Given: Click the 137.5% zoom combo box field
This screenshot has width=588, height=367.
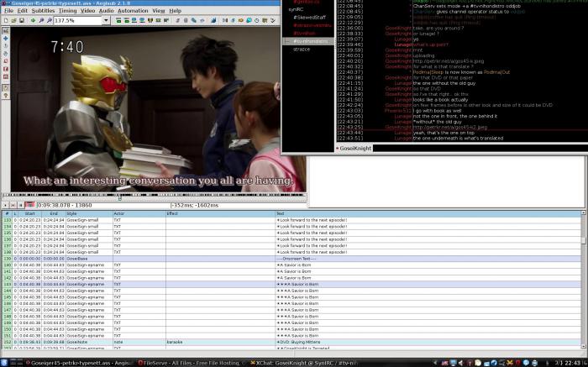Looking at the screenshot, I should coord(78,20).
